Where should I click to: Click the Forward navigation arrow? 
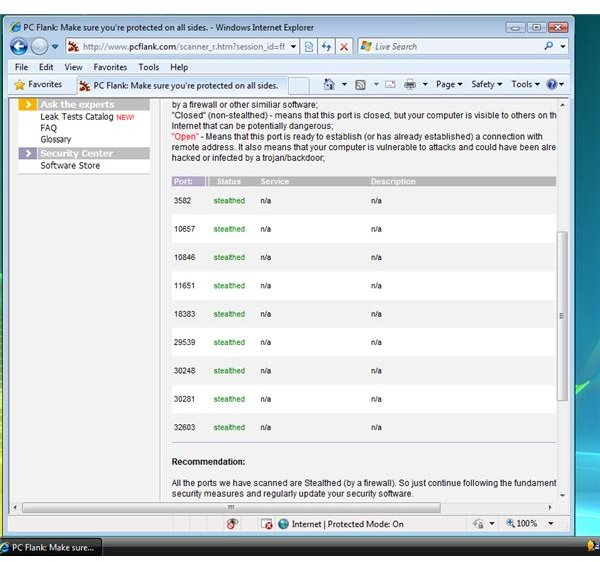pos(39,47)
